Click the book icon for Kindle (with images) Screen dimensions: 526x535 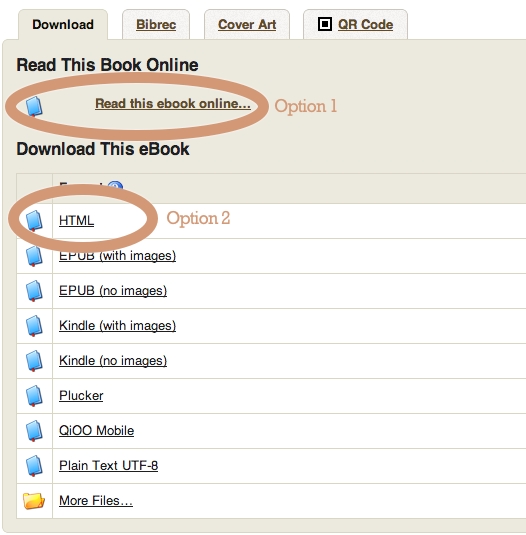coord(34,326)
